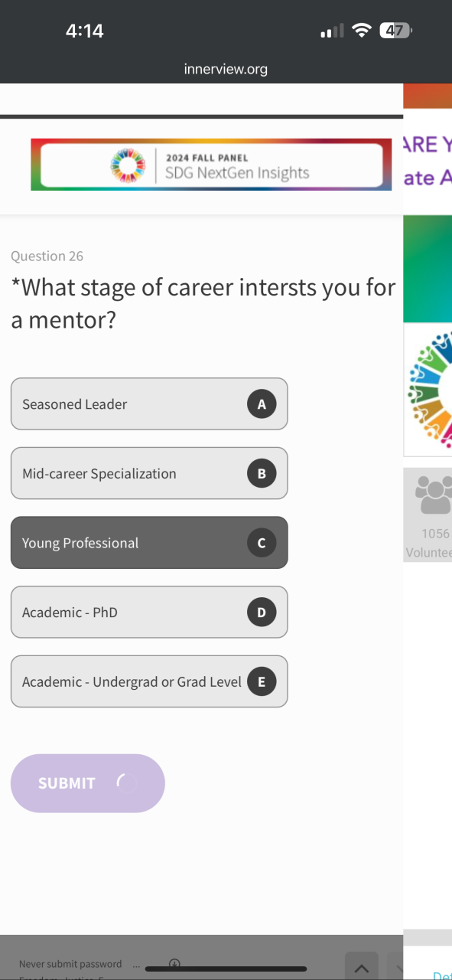The image size is (452, 980).
Task: Click the Never submit password notice
Action: tap(70, 964)
